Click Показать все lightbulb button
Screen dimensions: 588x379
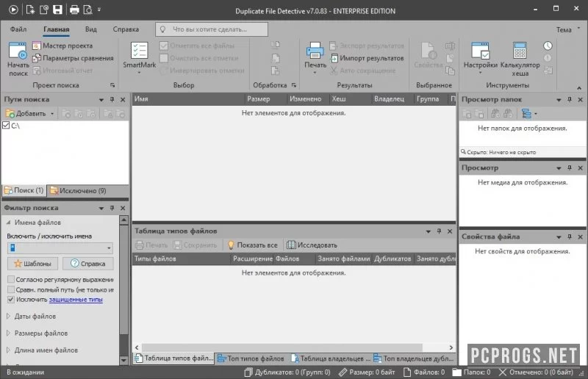[253, 245]
